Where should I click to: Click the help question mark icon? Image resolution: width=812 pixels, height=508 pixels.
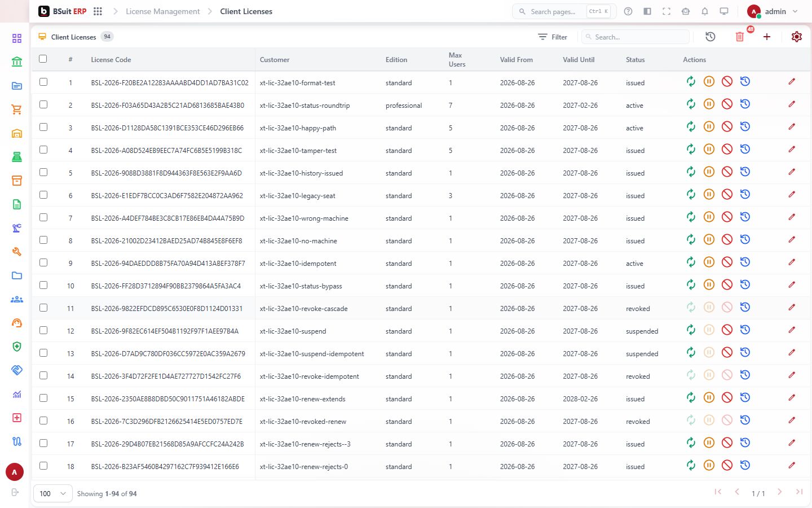(628, 11)
